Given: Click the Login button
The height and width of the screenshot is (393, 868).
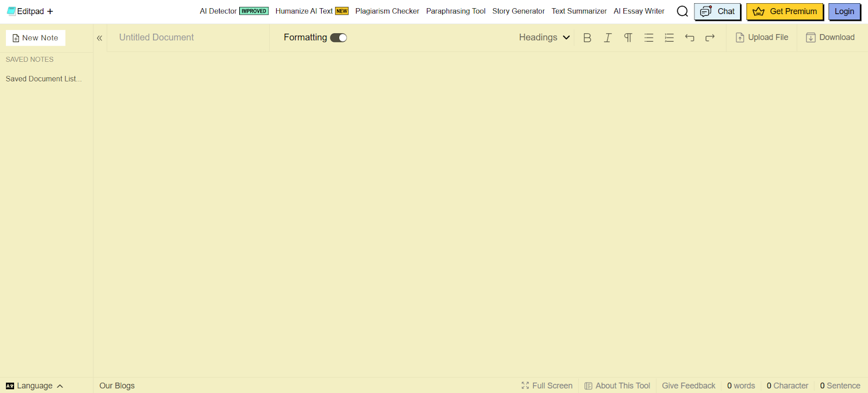Looking at the screenshot, I should pyautogui.click(x=844, y=11).
